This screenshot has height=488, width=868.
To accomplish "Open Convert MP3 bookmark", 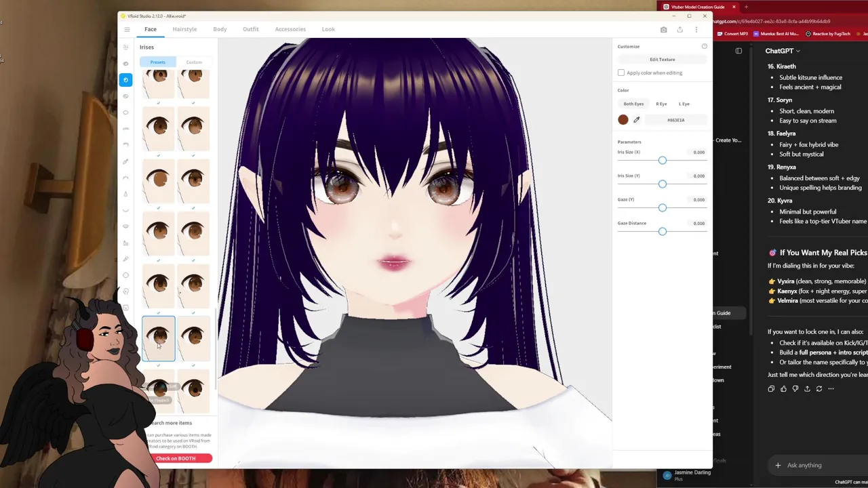I will click(732, 34).
